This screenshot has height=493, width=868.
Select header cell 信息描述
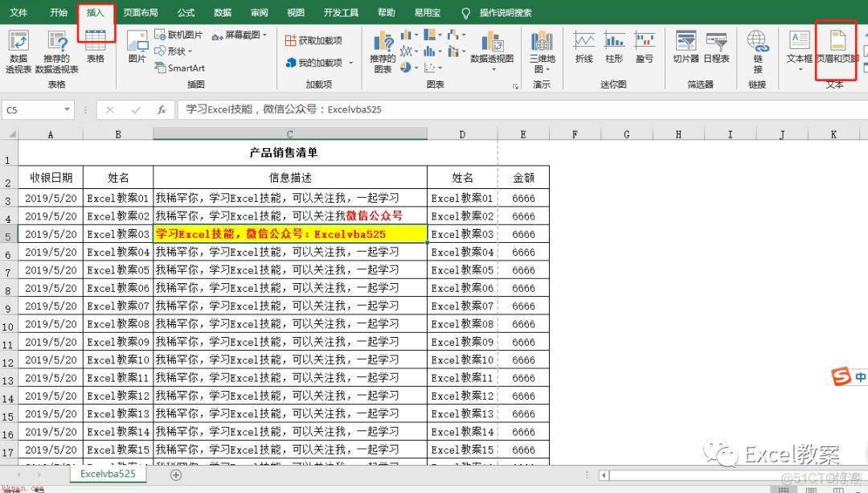pos(290,177)
